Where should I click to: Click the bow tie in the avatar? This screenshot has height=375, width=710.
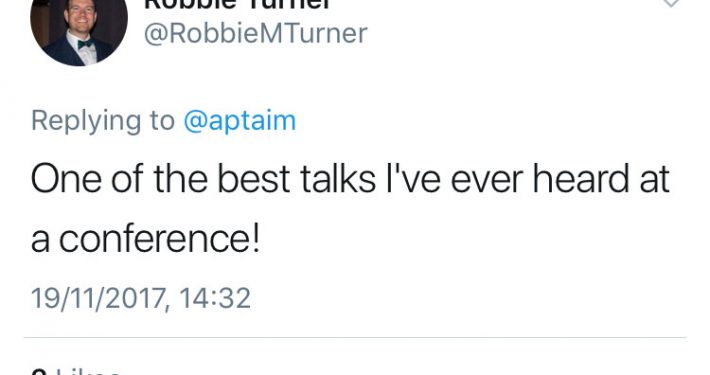pos(86,44)
